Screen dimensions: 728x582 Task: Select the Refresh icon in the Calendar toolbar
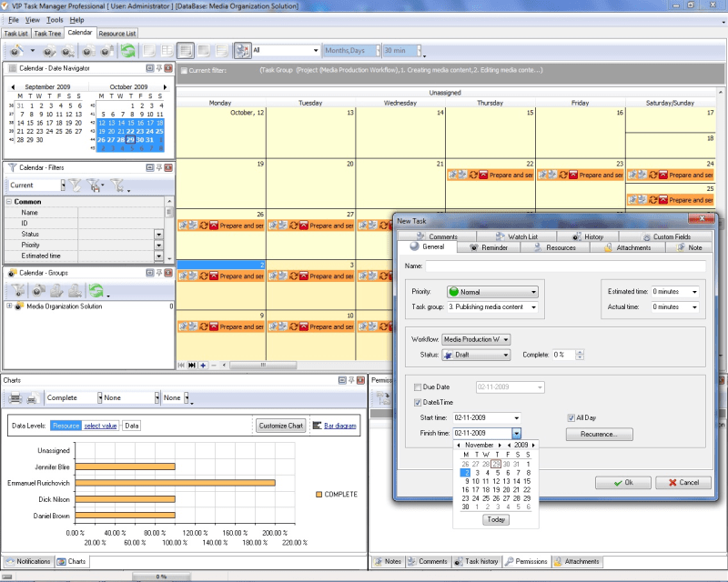127,50
